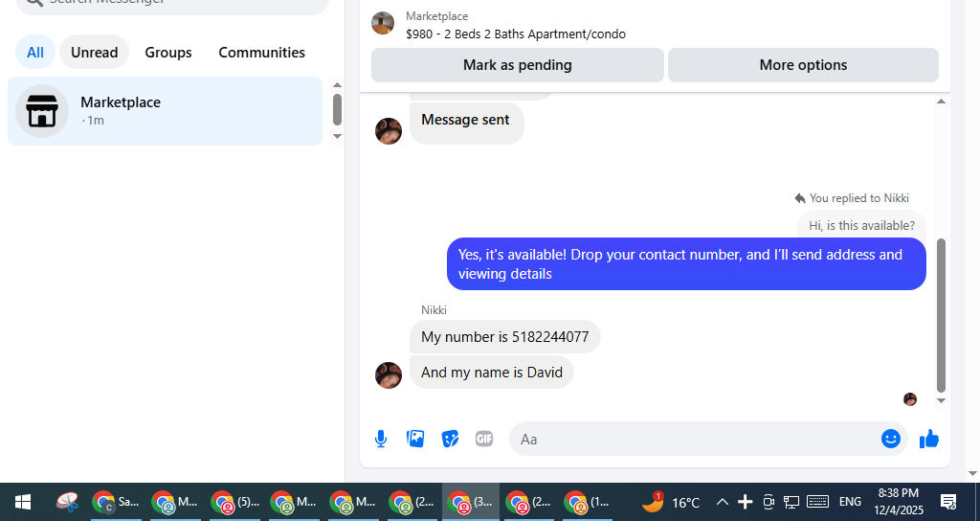
Task: Send a thumbs-up like
Action: click(x=929, y=439)
